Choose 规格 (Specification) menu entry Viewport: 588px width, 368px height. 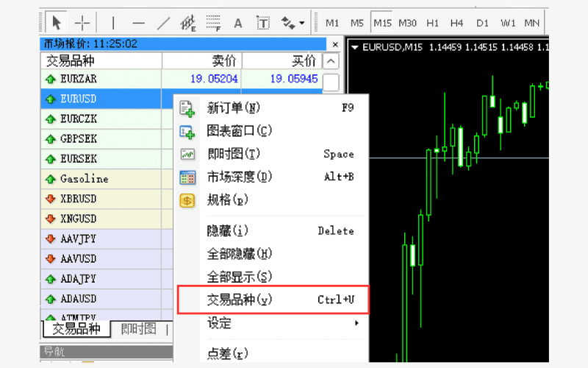[273, 199]
